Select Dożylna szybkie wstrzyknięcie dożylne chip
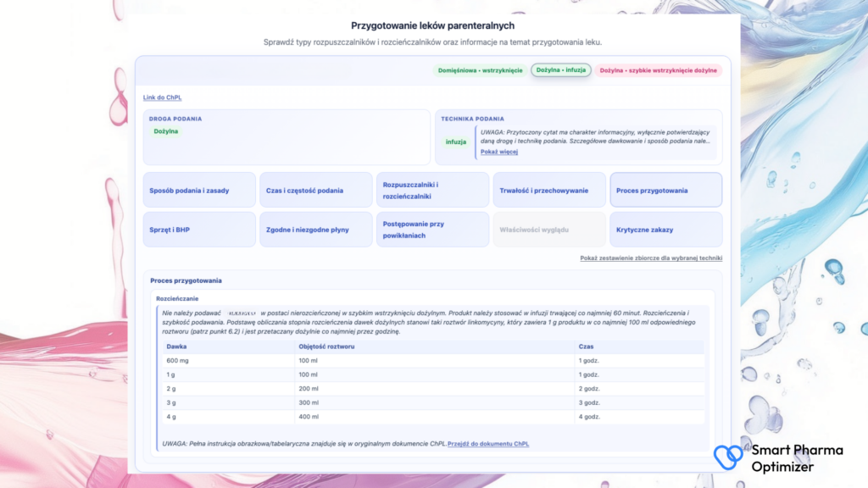The image size is (868, 488). pyautogui.click(x=658, y=70)
